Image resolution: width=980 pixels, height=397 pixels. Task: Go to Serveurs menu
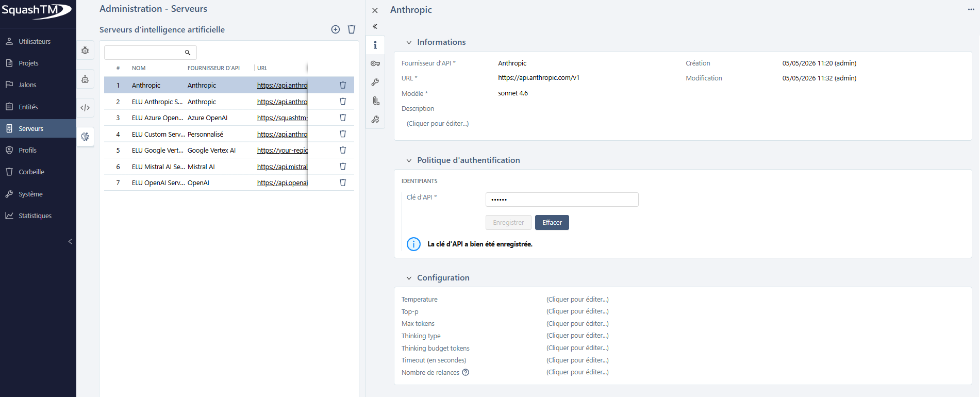(x=38, y=128)
